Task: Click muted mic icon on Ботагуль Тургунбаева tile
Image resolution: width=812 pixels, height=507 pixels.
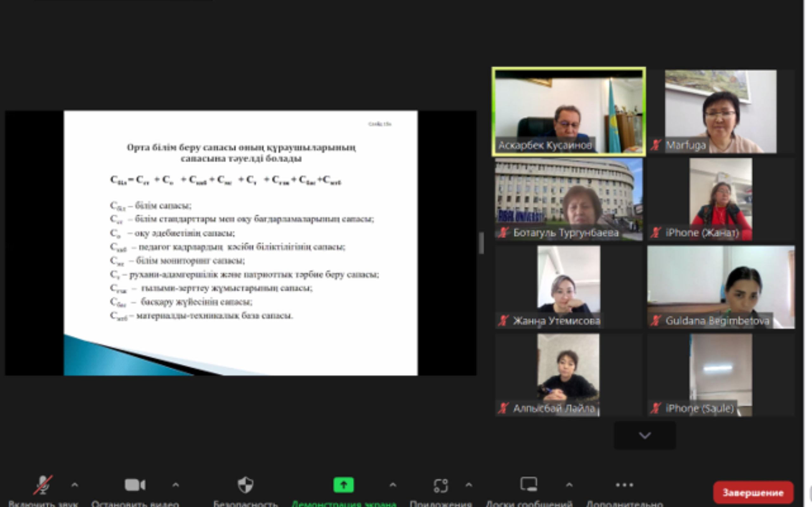Action: (503, 233)
